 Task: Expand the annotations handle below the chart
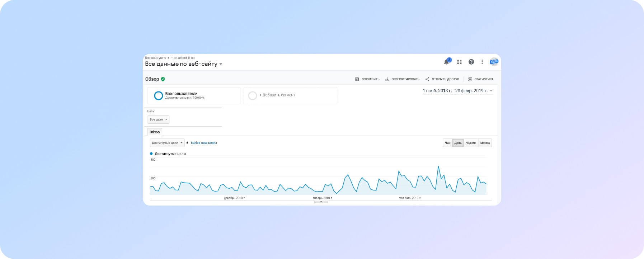pos(321,202)
